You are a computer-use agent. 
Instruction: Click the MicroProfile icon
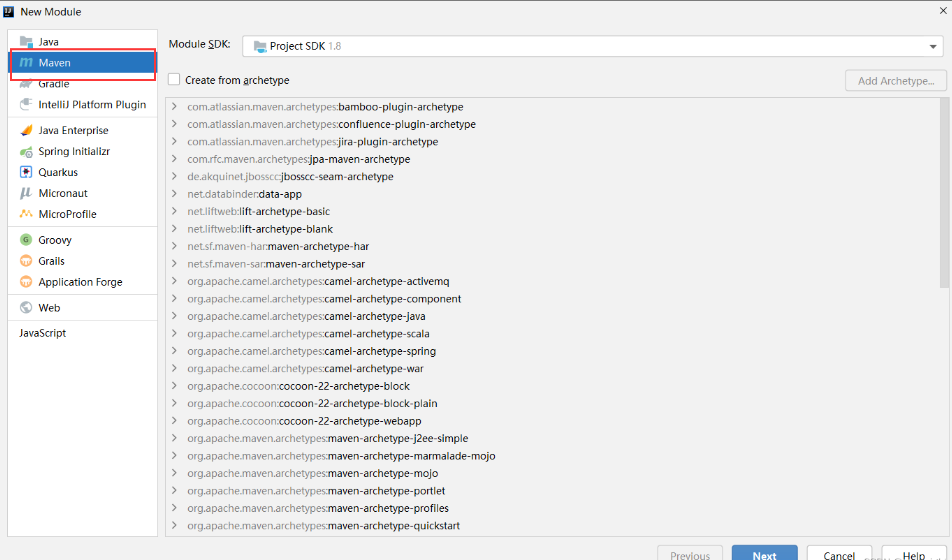pyautogui.click(x=26, y=214)
